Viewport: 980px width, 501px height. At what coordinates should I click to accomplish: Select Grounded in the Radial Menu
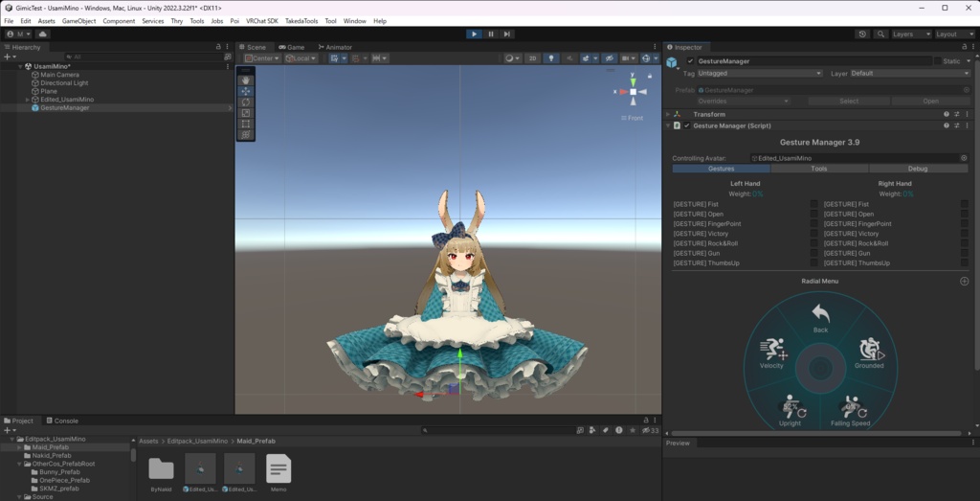point(869,353)
